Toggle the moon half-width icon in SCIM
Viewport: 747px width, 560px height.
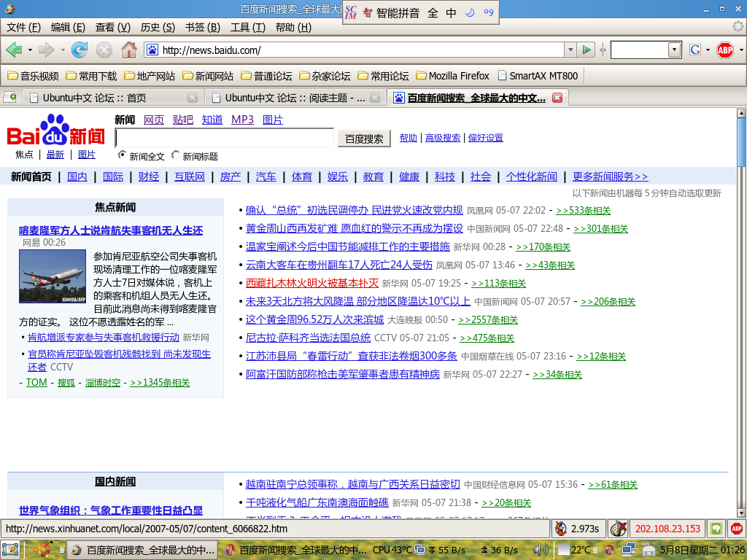pos(470,13)
